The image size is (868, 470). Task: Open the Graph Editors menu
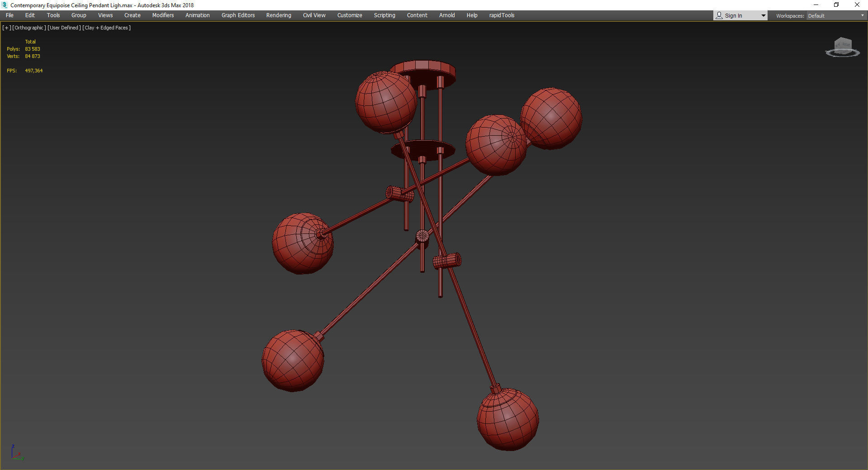(x=238, y=15)
